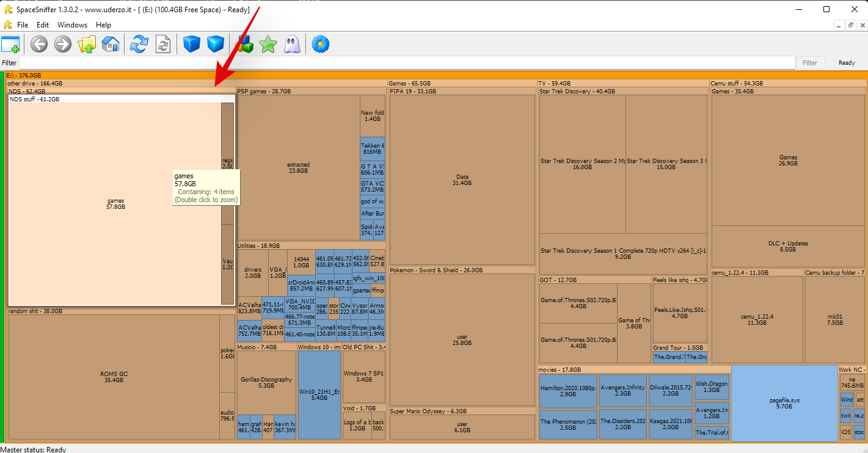Viewport: 868px width, 453px height.
Task: Select the pagefile.sys block
Action: pos(784,403)
